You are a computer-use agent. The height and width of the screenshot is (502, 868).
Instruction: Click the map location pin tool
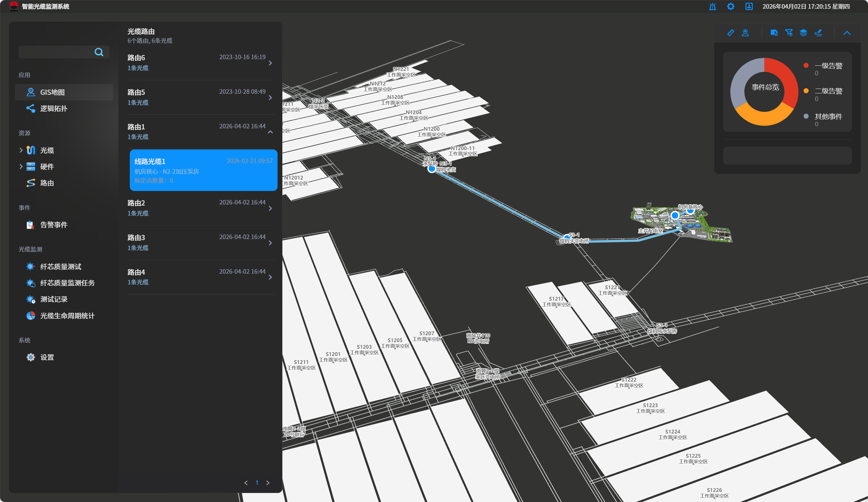click(745, 33)
